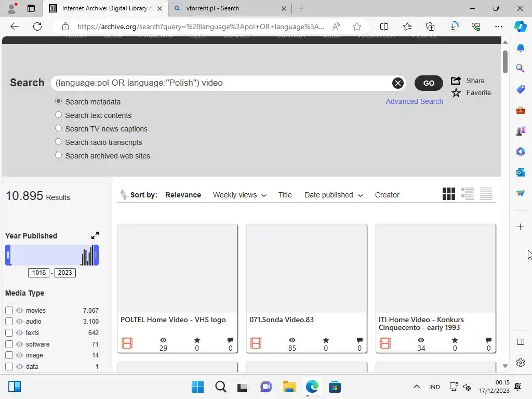The width and height of the screenshot is (532, 399).
Task: Open Edge sidebar shopping tag icon
Action: [520, 89]
